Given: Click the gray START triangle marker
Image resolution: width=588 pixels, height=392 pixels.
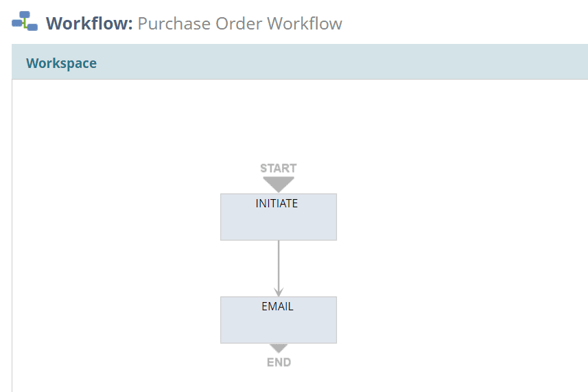Looking at the screenshot, I should pyautogui.click(x=279, y=185).
